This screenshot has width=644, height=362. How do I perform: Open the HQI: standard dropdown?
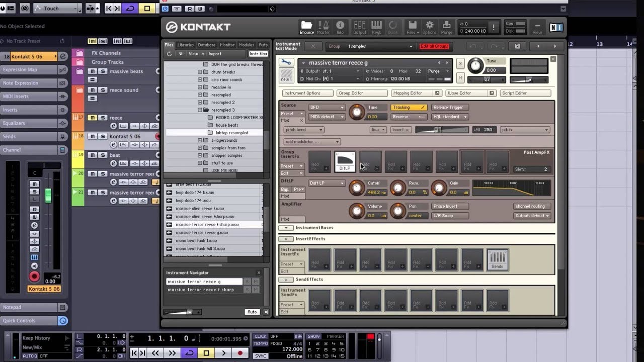pyautogui.click(x=449, y=117)
